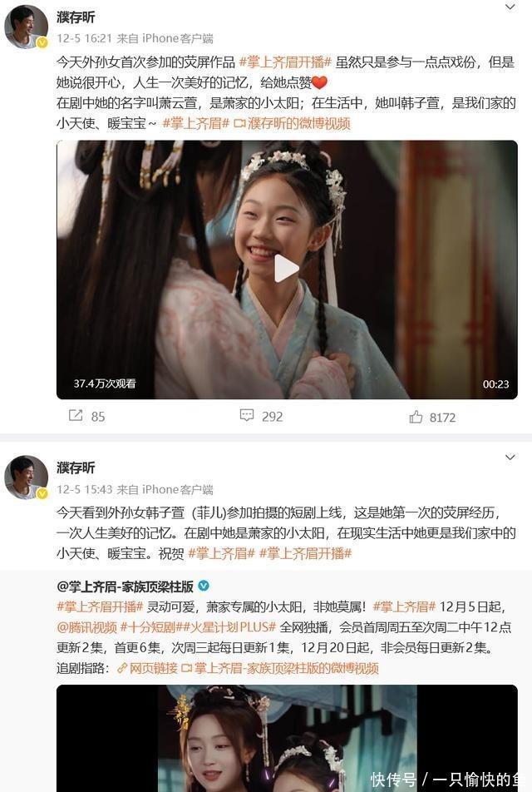Open the reposted video thumbnail at bottom
This screenshot has width=532, height=792.
287,739
